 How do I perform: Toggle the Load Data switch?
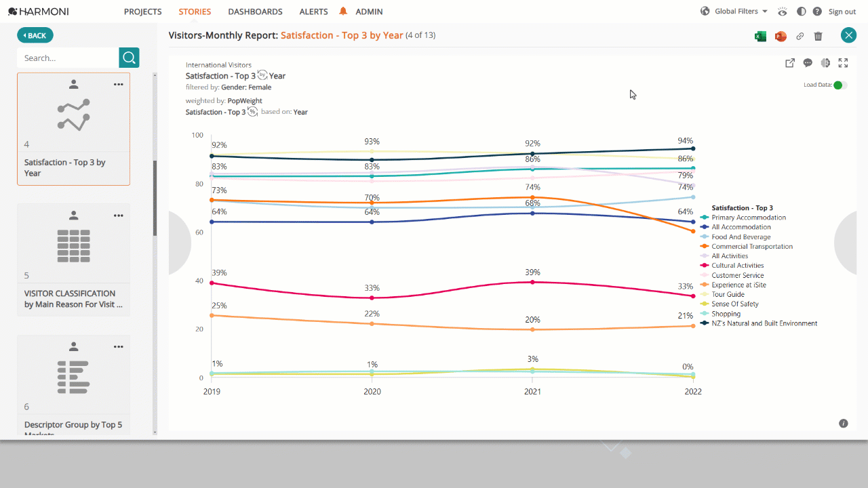tap(840, 85)
